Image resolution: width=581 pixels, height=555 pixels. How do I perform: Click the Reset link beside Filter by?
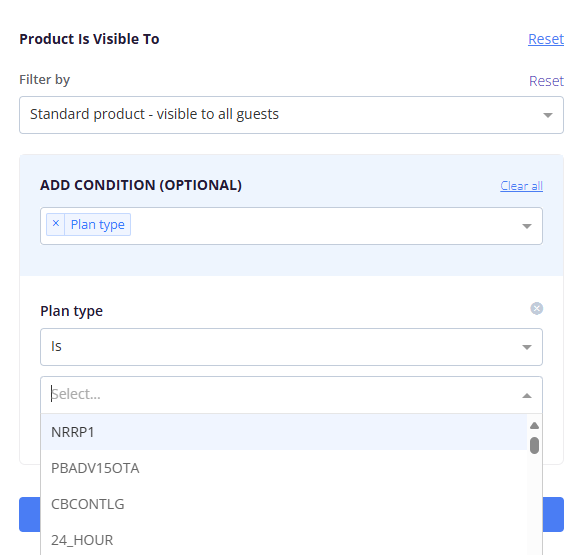(x=546, y=81)
